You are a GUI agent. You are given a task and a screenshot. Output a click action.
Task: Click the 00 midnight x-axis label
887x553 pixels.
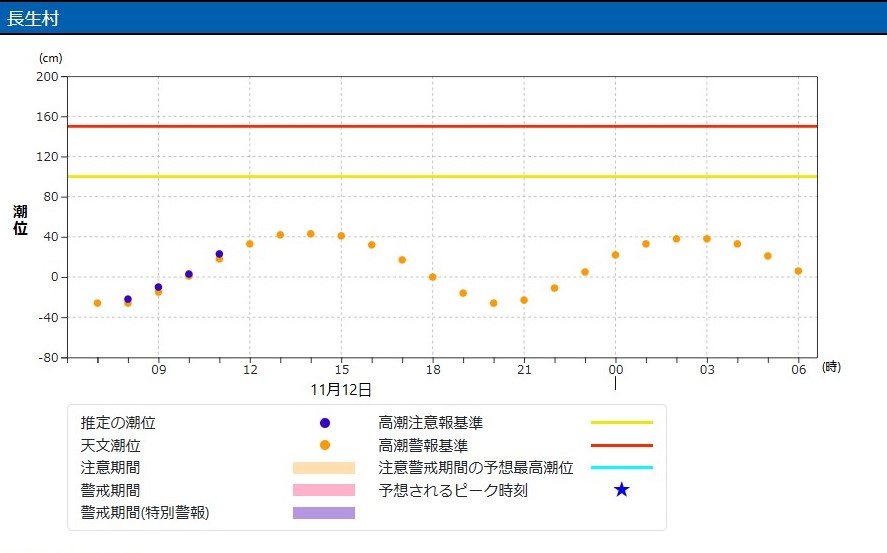pos(615,370)
